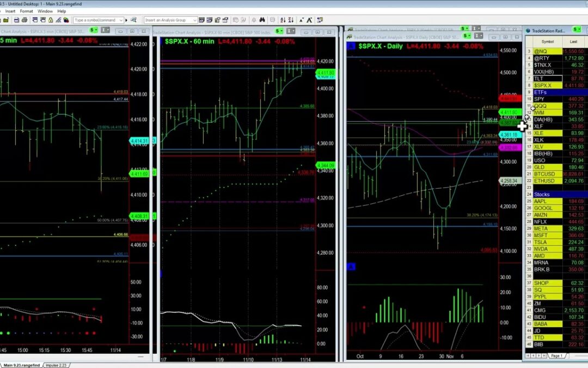Open the green S symbol-link dropdown on RadarScreen
The height and width of the screenshot is (368, 588).
[x=577, y=29]
